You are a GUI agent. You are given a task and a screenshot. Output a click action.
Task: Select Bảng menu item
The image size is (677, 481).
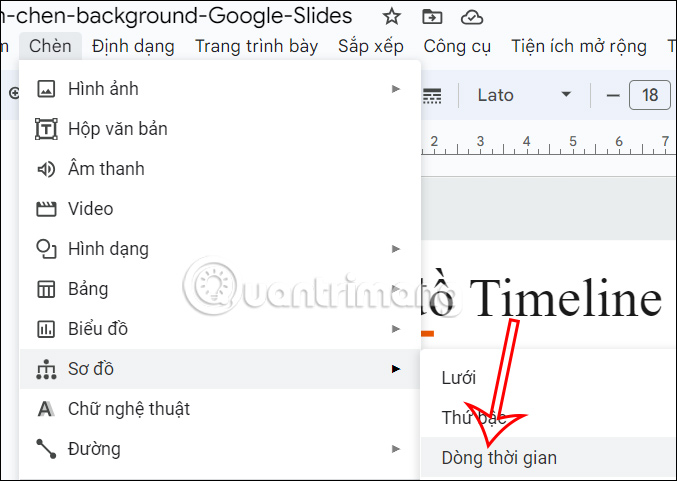pyautogui.click(x=220, y=289)
